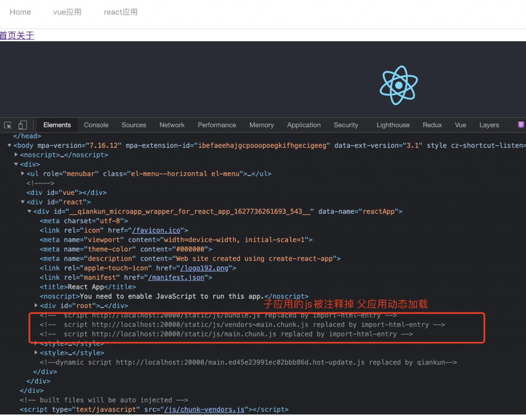Screen dimensions: 526x420
Task: Open the vue应用 menu item
Action: tap(67, 12)
